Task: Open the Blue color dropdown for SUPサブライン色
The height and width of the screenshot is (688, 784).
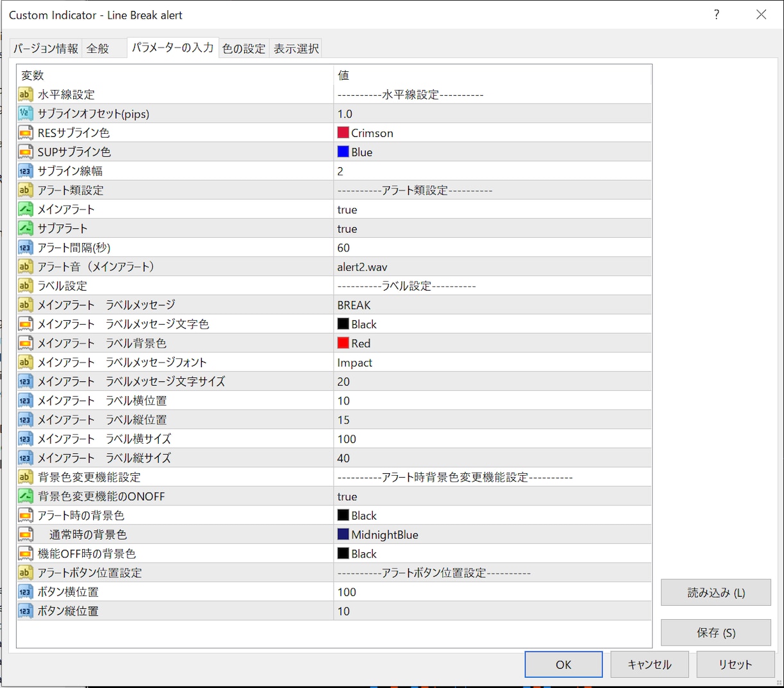Action: (493, 152)
